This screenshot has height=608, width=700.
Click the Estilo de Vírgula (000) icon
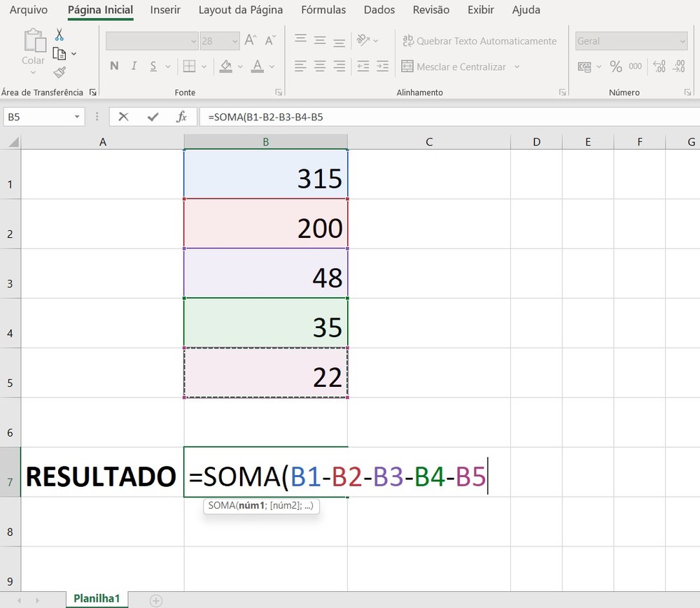(x=635, y=66)
